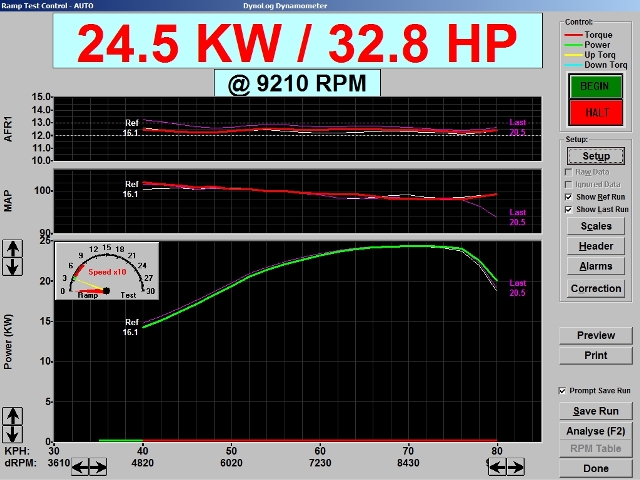The image size is (640, 480).
Task: Click the Done button
Action: tap(596, 469)
